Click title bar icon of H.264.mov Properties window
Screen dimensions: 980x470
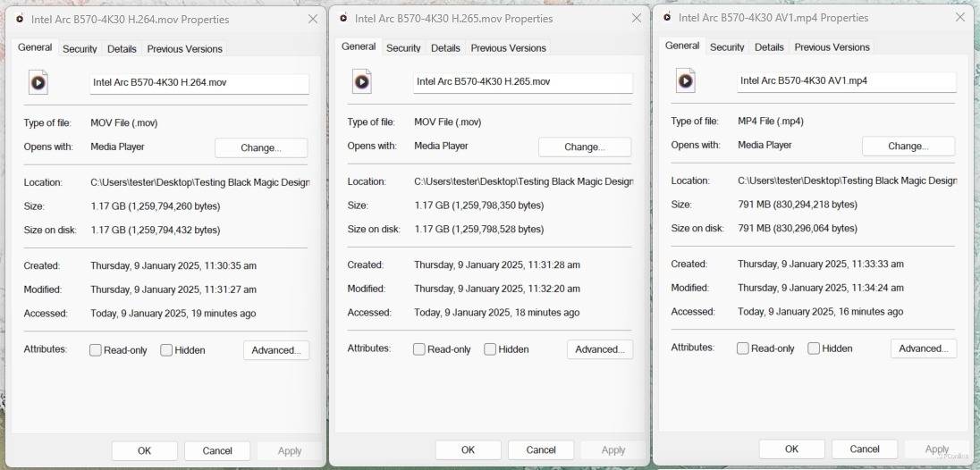point(20,19)
